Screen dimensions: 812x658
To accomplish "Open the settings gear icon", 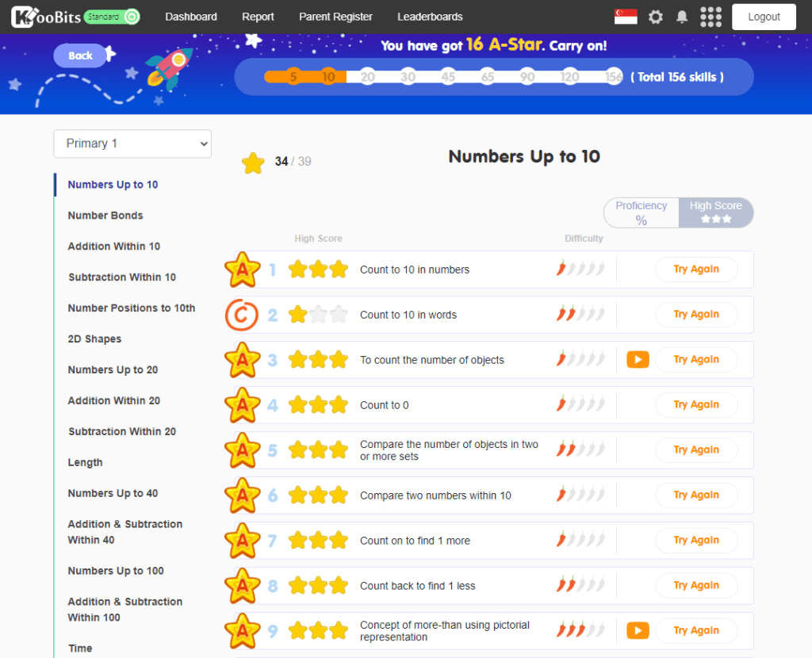I will tap(655, 17).
